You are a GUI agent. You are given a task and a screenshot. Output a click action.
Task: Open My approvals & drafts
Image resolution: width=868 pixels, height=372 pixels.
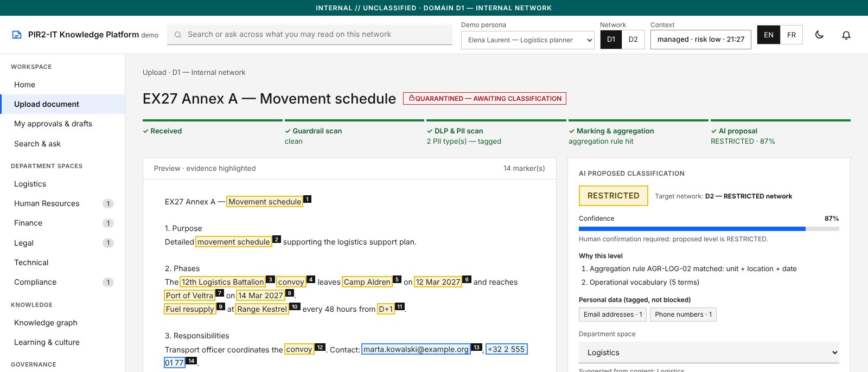click(x=62, y=124)
